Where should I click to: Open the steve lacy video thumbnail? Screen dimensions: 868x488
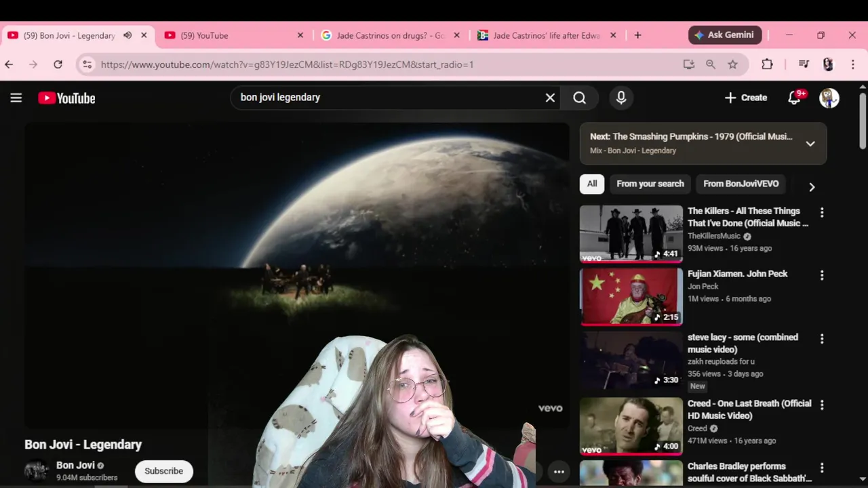(631, 360)
